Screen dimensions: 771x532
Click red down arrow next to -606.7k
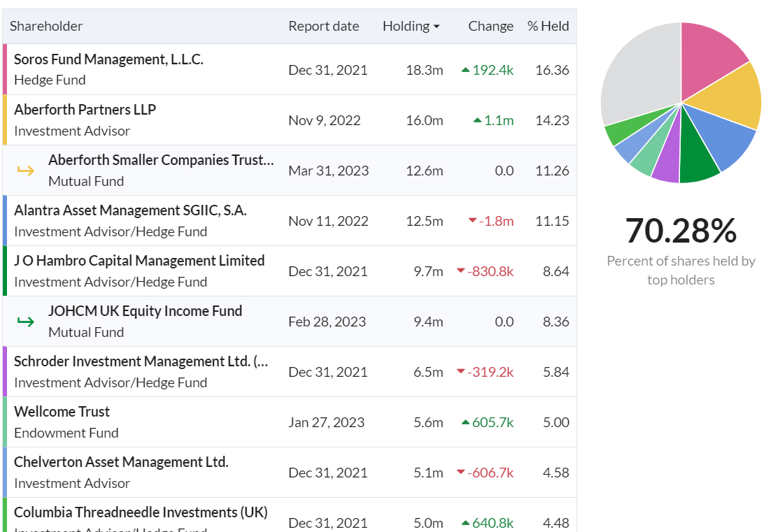tap(461, 472)
